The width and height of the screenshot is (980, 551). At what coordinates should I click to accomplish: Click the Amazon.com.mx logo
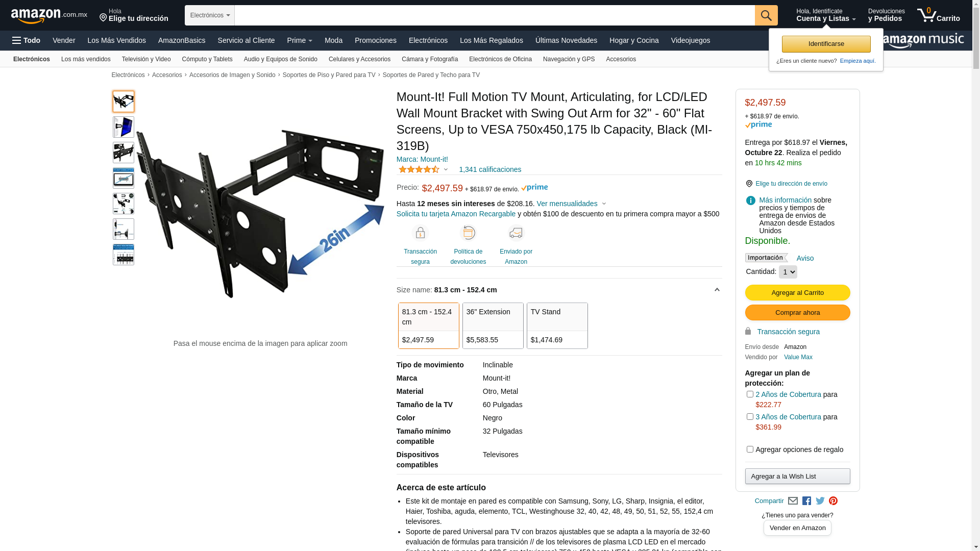pos(49,16)
